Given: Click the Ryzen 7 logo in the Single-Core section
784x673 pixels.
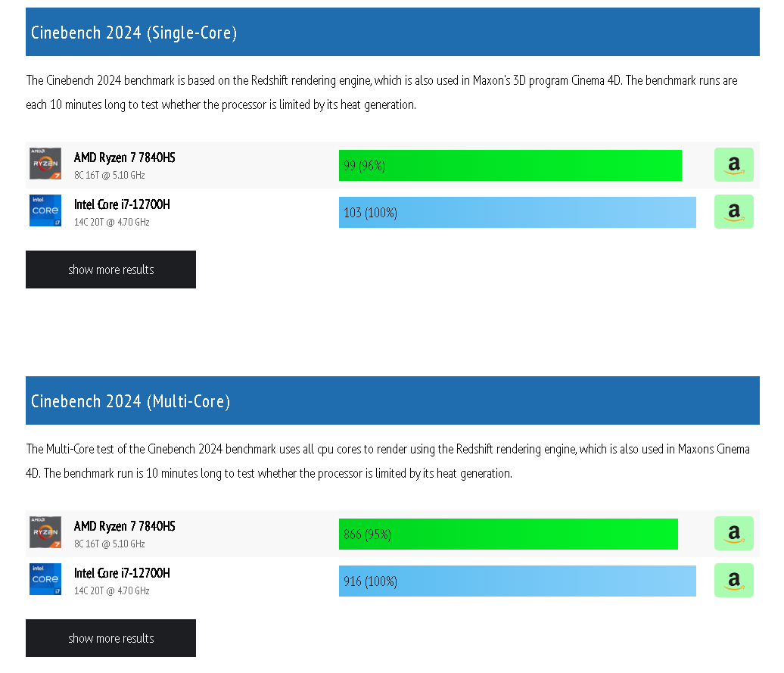Looking at the screenshot, I should click(45, 163).
